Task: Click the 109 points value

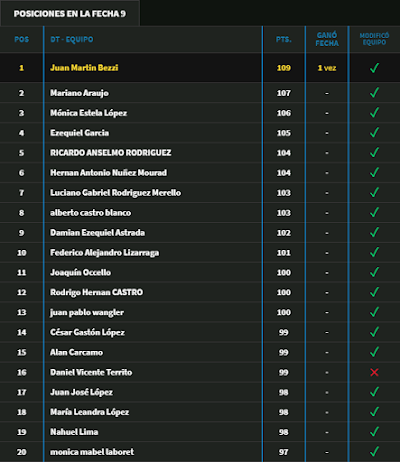Action: click(x=284, y=68)
